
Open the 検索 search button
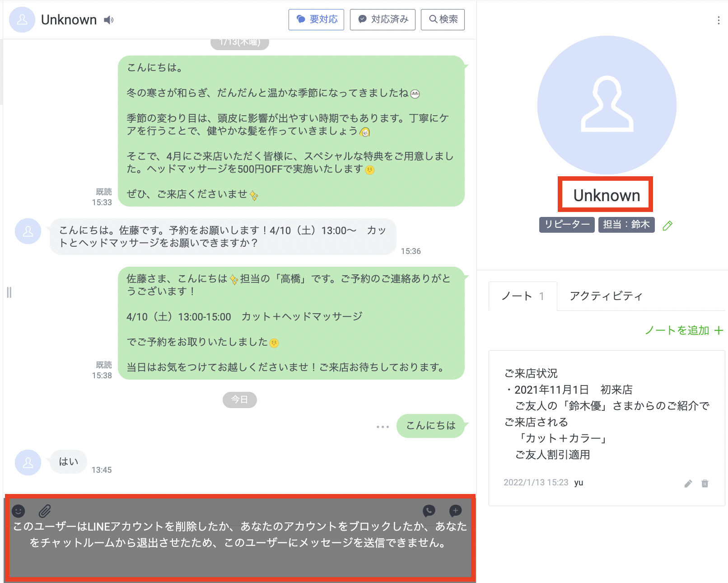pyautogui.click(x=443, y=19)
